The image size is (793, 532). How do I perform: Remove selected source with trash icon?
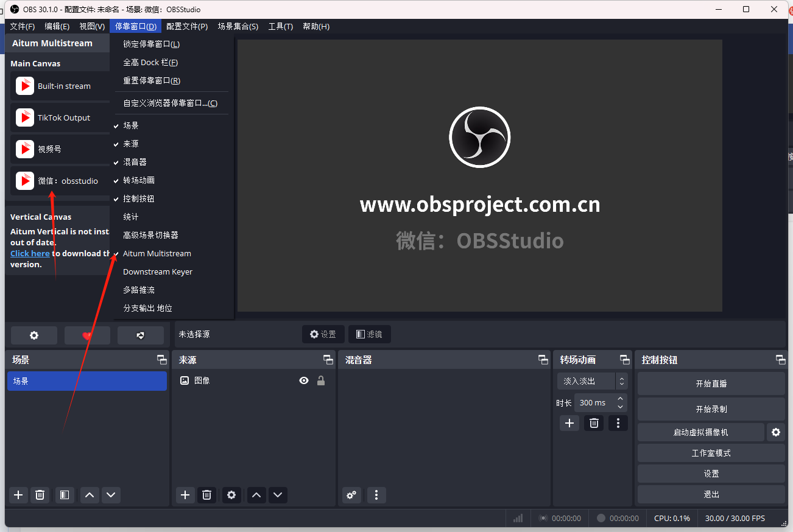207,495
